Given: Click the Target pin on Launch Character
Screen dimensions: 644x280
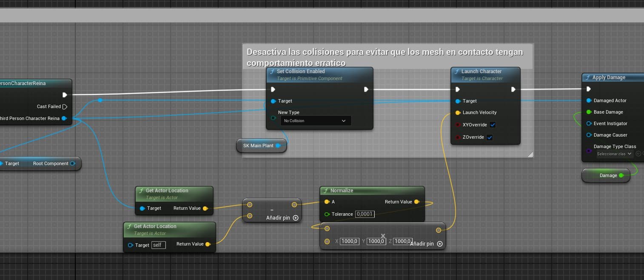Looking at the screenshot, I should click(458, 101).
